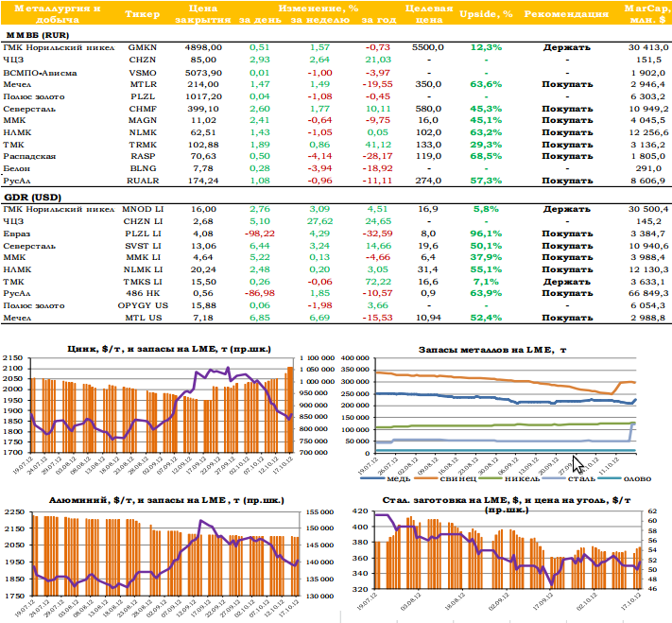The width and height of the screenshot is (672, 623).
Task: Click the 'ВСМПО-Ависма' company name
Action: point(40,73)
